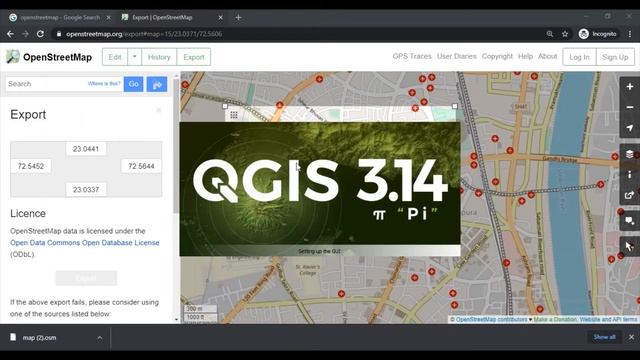Click the map (2).osm file icon
The height and width of the screenshot is (360, 640).
click(13, 337)
